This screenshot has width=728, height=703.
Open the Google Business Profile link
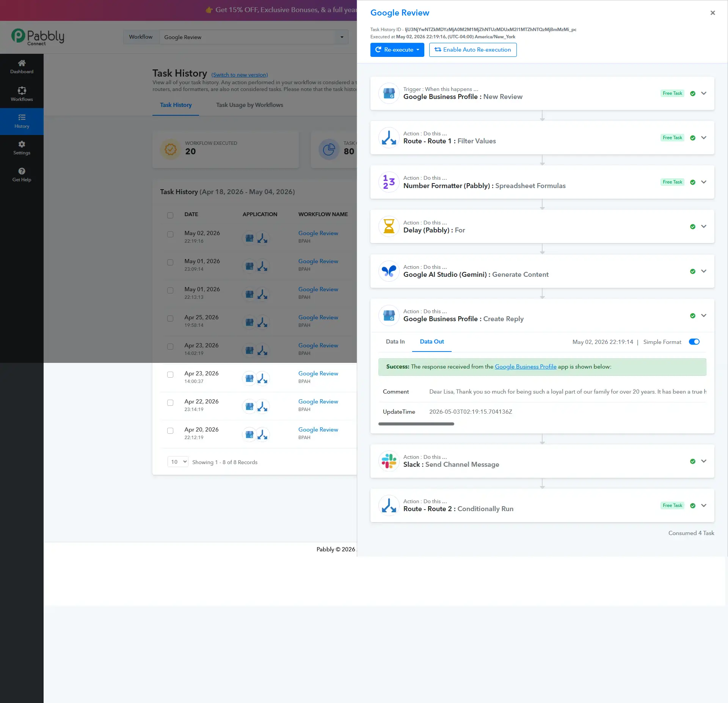(x=526, y=367)
